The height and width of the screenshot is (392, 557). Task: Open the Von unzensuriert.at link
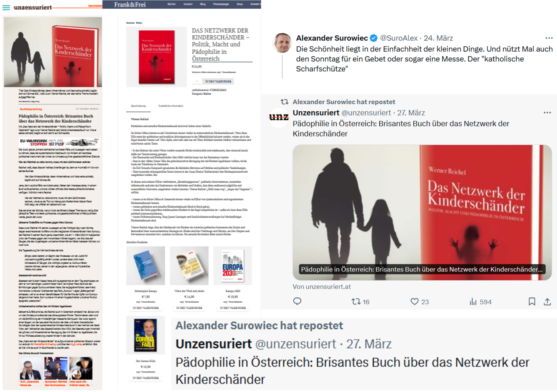pyautogui.click(x=322, y=286)
